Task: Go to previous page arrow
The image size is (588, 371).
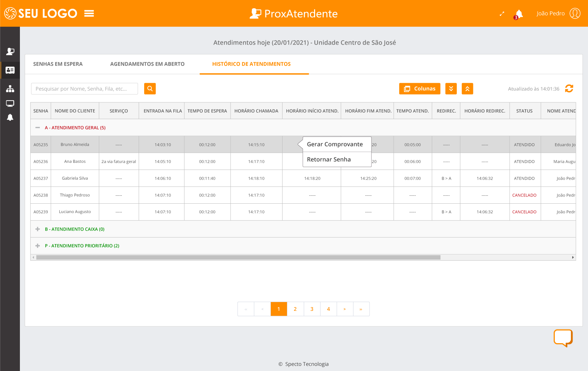Action: (262, 309)
